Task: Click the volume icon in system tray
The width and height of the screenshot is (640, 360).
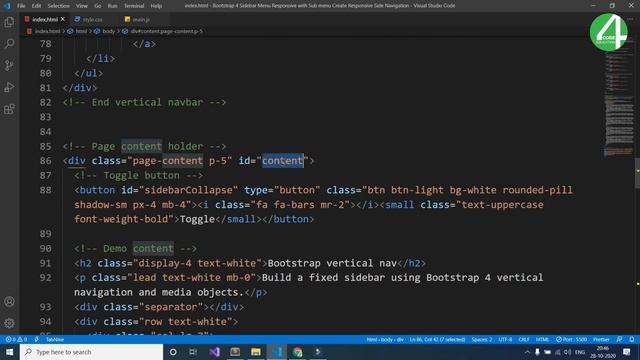Action: (567, 352)
